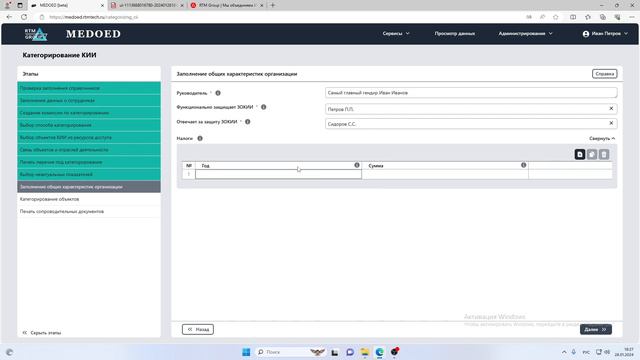Select stage Связь объектов и отраслей деятельности
Viewport: 640px width, 360px height.
(89, 150)
